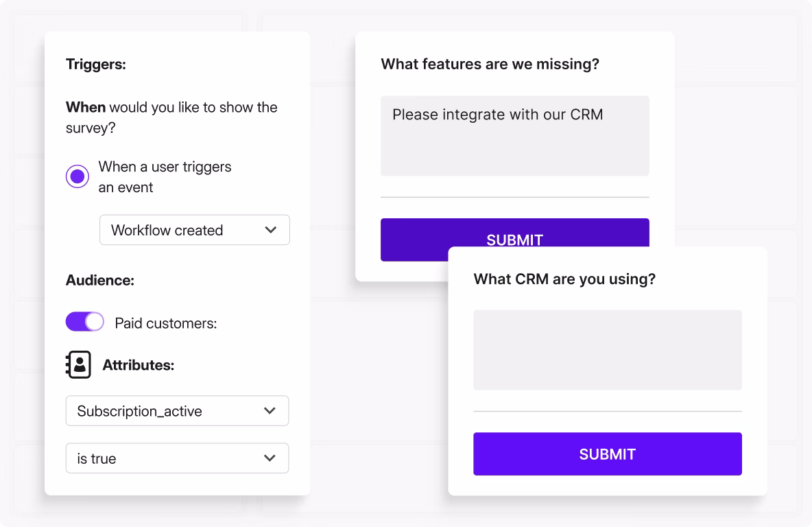812x527 pixels.
Task: Click the chevron arrow beside is true
Action: pyautogui.click(x=270, y=458)
